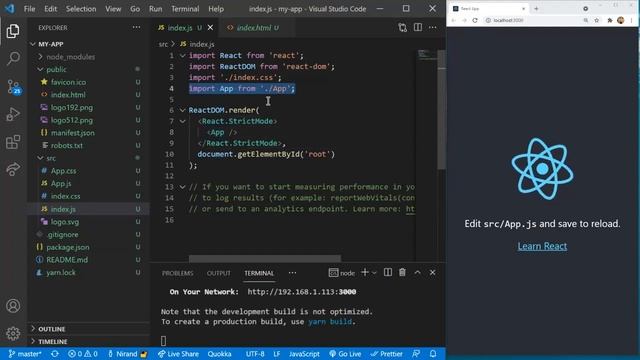Viewport: 640px width, 360px height.
Task: Open the Selection menu
Action: click(81, 9)
